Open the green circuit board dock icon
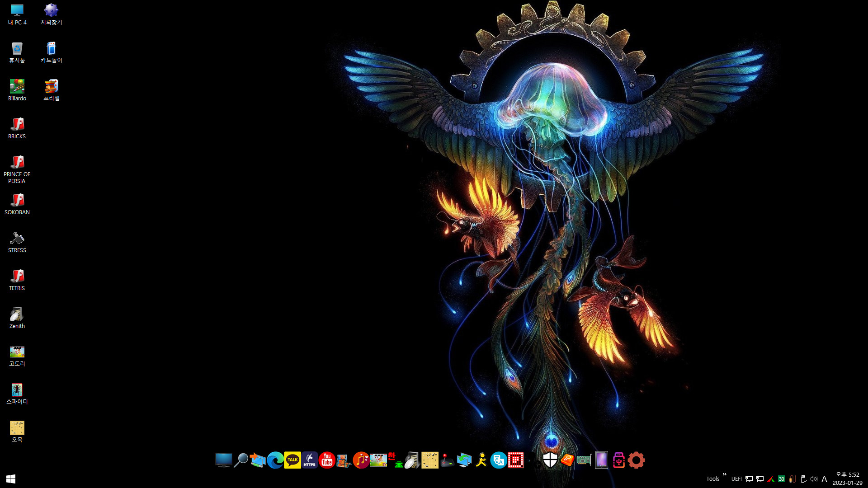868x488 pixels. click(x=584, y=460)
